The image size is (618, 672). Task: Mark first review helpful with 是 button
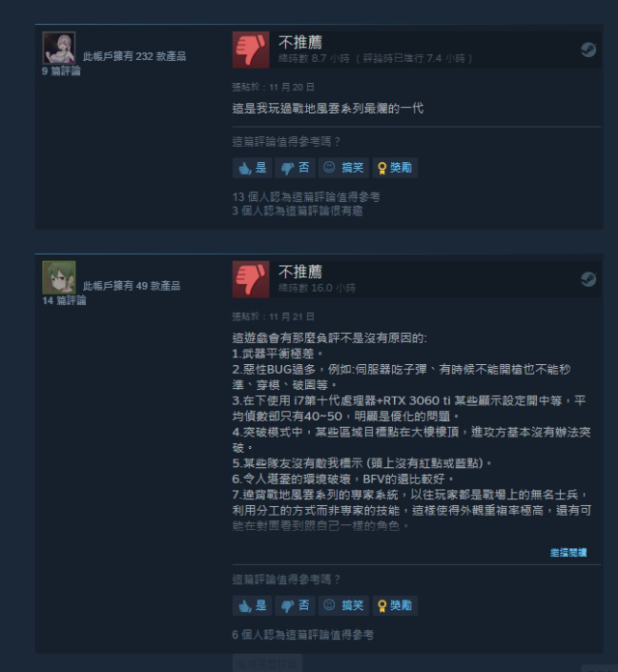[x=252, y=168]
